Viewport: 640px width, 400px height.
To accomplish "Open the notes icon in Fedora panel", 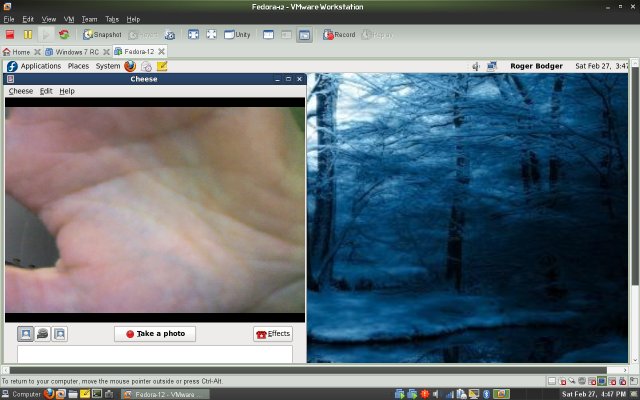I will coord(162,66).
